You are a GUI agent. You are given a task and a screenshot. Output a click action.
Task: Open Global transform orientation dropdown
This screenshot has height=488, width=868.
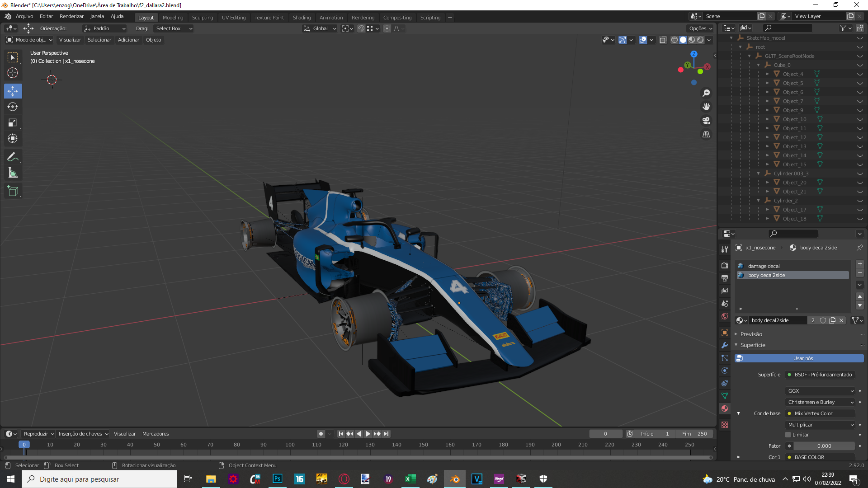tap(320, 28)
